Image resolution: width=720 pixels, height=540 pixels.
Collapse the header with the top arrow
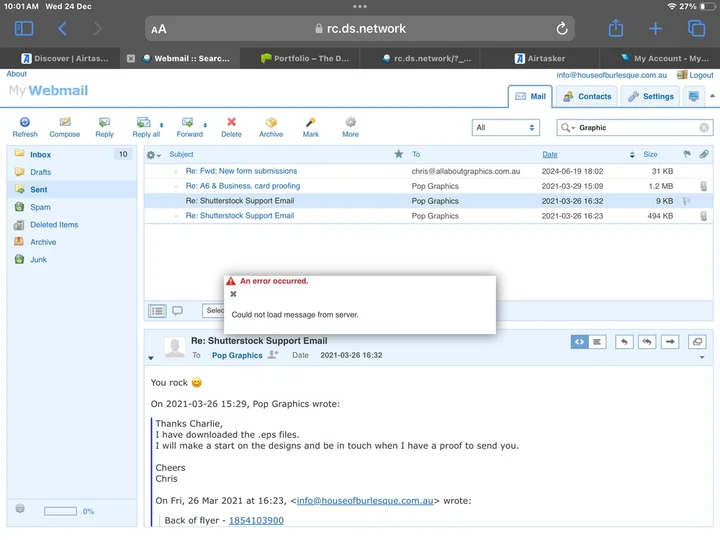(712, 96)
